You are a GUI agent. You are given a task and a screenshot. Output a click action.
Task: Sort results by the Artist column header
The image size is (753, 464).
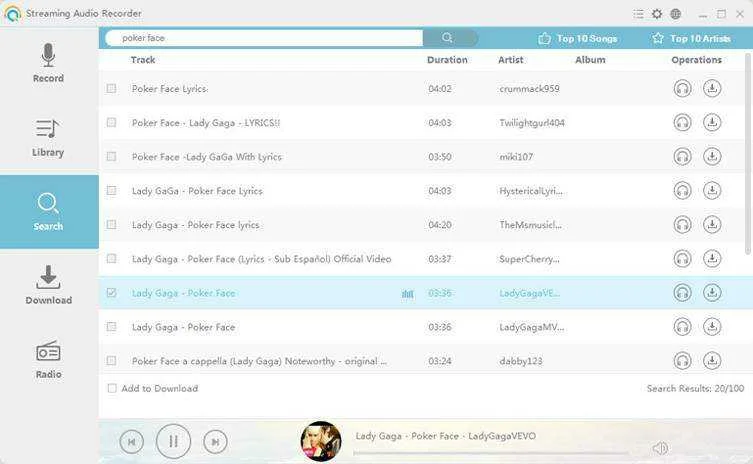pyautogui.click(x=510, y=60)
